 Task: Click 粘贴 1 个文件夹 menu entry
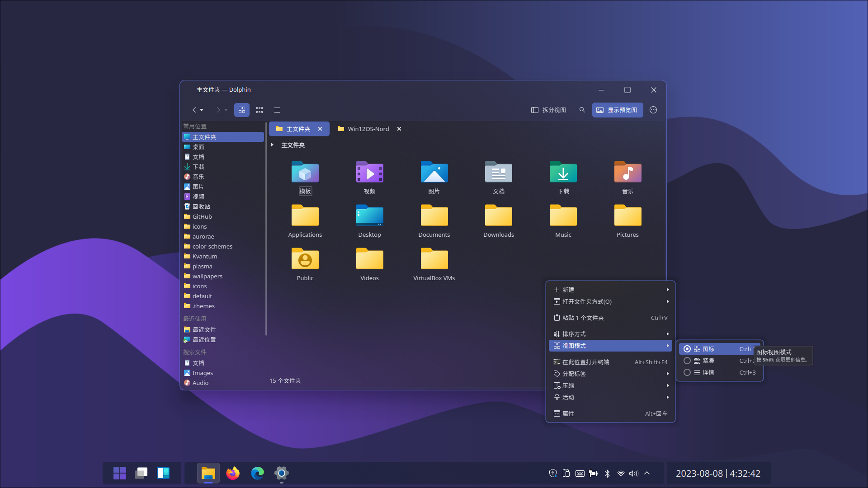point(610,318)
